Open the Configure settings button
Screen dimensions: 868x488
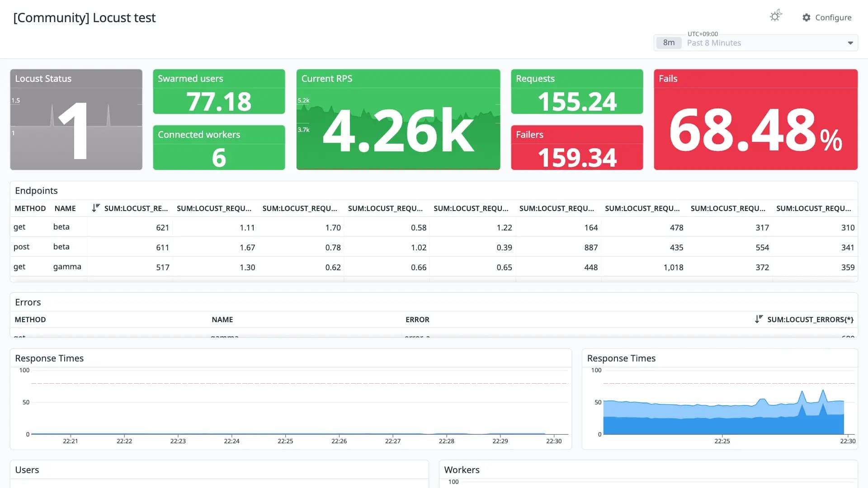coord(827,18)
